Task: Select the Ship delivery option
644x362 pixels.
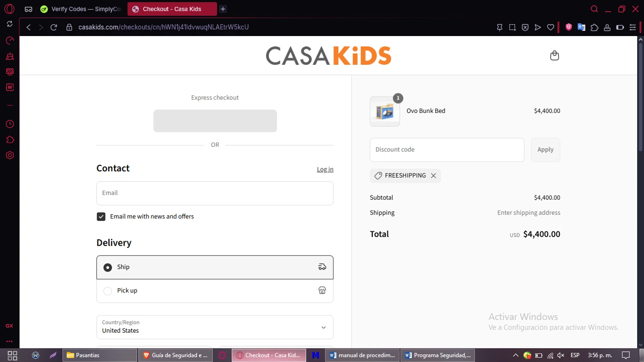Action: pos(215,267)
